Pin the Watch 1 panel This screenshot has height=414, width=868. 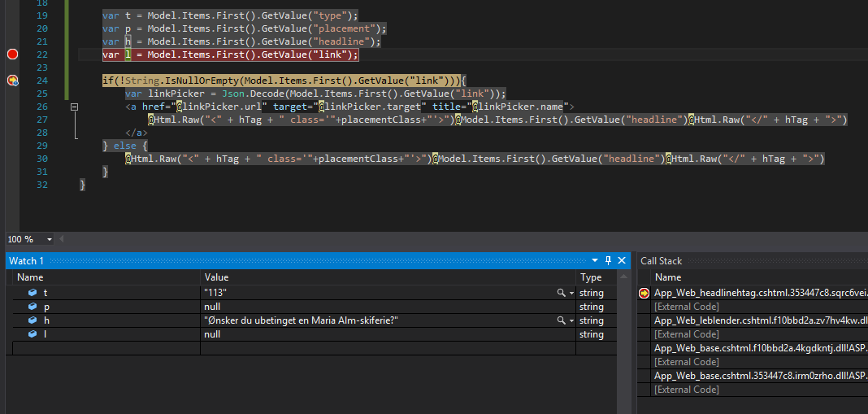(609, 260)
